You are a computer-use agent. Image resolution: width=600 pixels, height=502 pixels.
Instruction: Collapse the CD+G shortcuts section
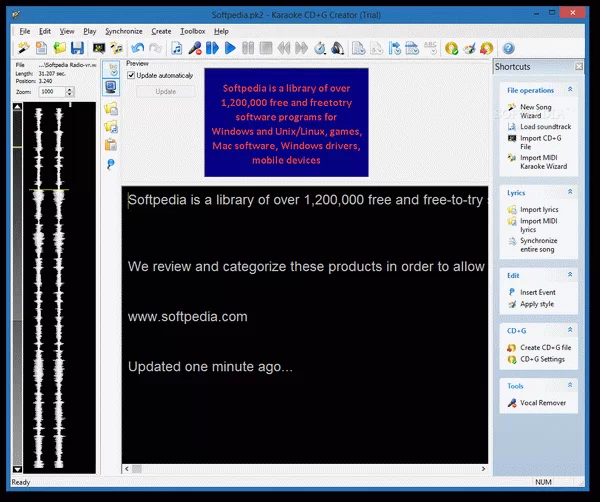[570, 330]
